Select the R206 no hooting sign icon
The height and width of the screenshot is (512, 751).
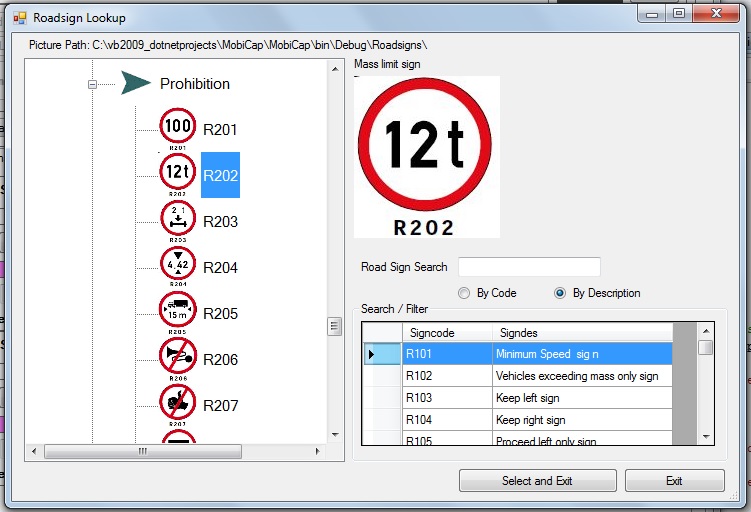pyautogui.click(x=177, y=356)
